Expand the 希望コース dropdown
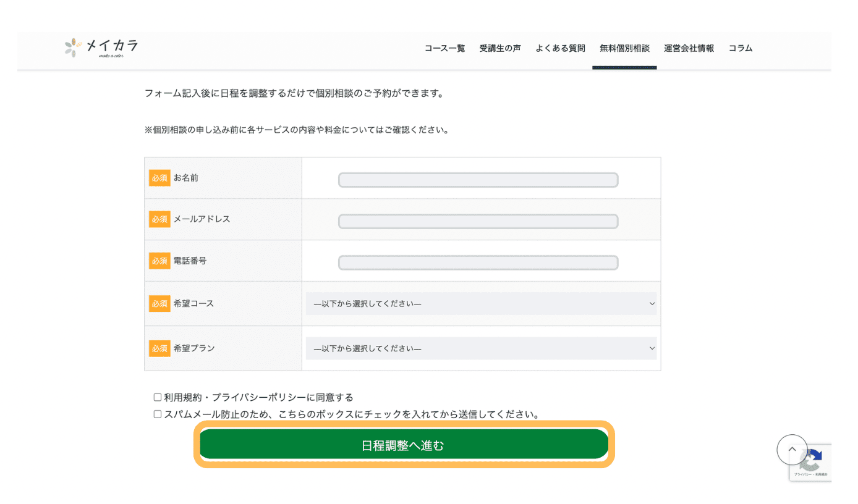Viewport: 858px width, 504px height. click(480, 304)
